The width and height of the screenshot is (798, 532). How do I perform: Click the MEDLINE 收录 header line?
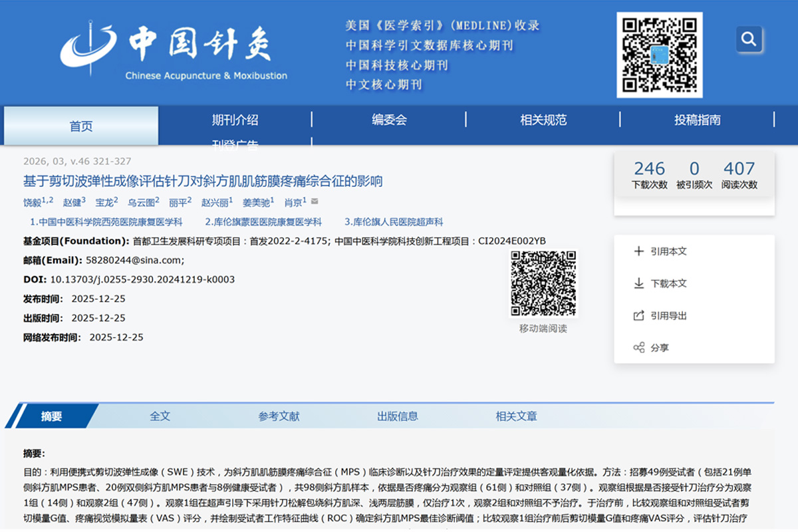(442, 26)
